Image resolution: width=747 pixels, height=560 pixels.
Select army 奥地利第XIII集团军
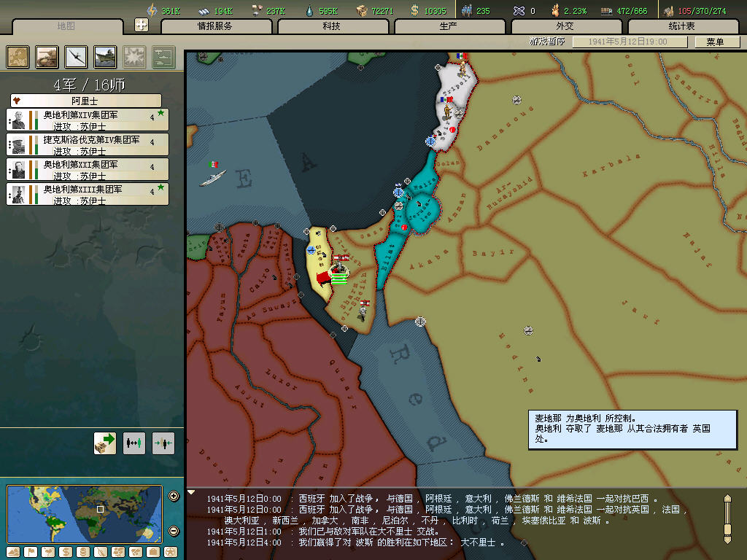coord(88,194)
